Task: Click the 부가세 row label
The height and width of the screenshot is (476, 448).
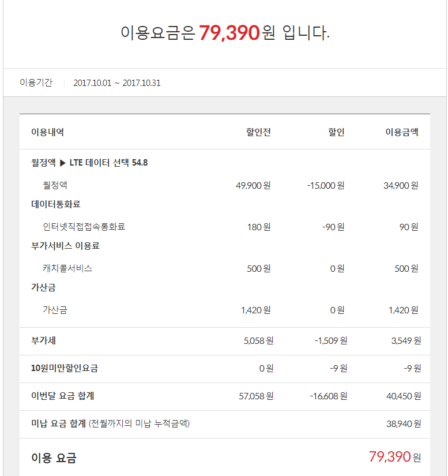Action: [x=43, y=340]
